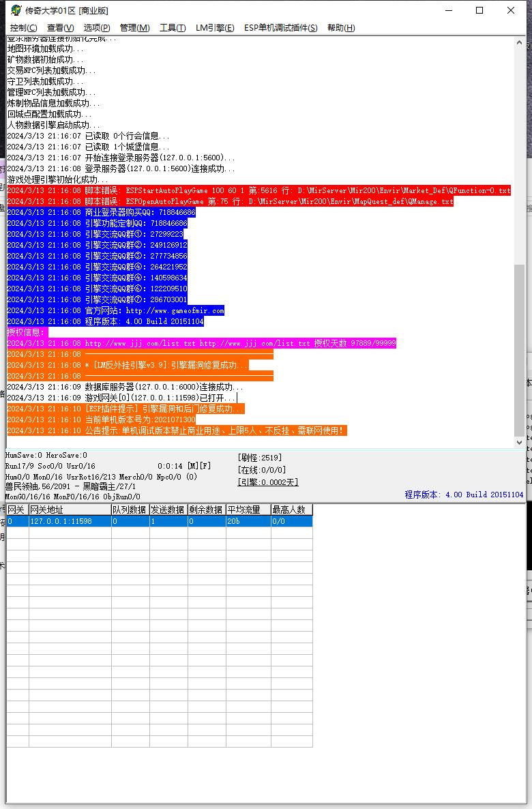Image resolution: width=532 pixels, height=809 pixels.
Task: Click the magenta 授权信息 line
Action: click(27, 332)
